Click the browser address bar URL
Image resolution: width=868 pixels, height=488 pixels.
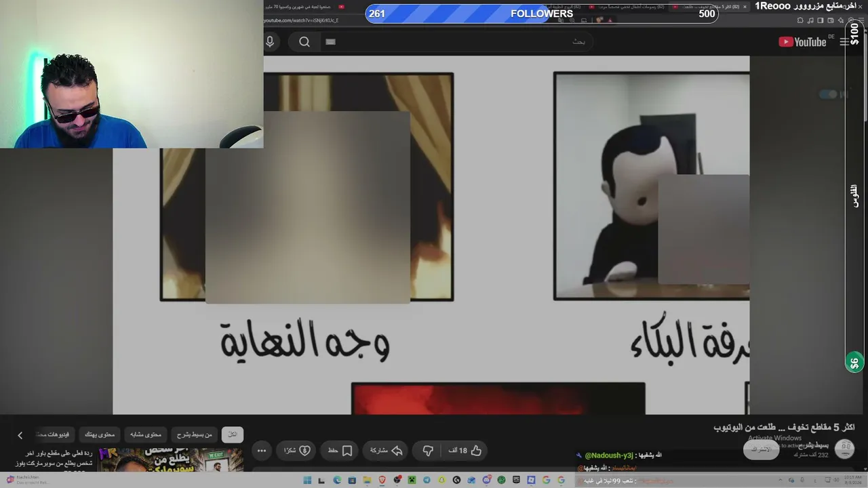click(x=302, y=20)
